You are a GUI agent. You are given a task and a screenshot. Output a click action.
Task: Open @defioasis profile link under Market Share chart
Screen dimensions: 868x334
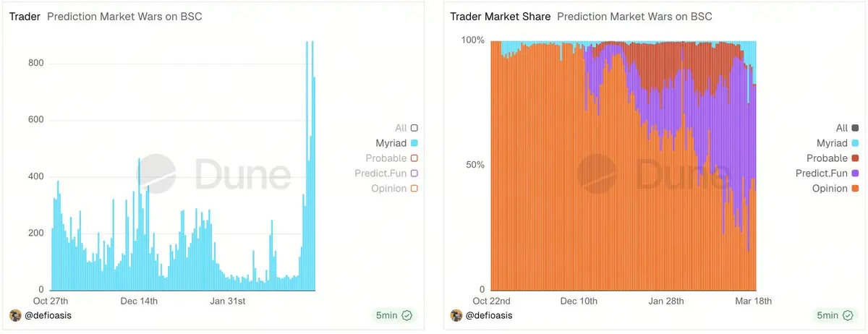pyautogui.click(x=490, y=315)
